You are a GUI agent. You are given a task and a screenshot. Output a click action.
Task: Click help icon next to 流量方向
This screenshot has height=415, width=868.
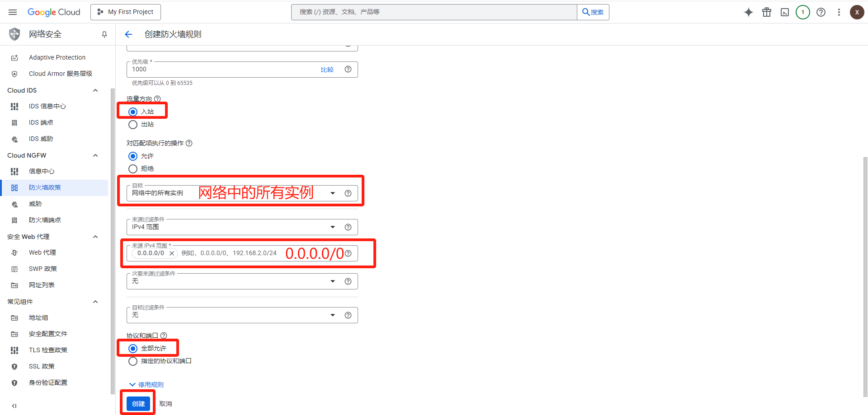tap(157, 99)
